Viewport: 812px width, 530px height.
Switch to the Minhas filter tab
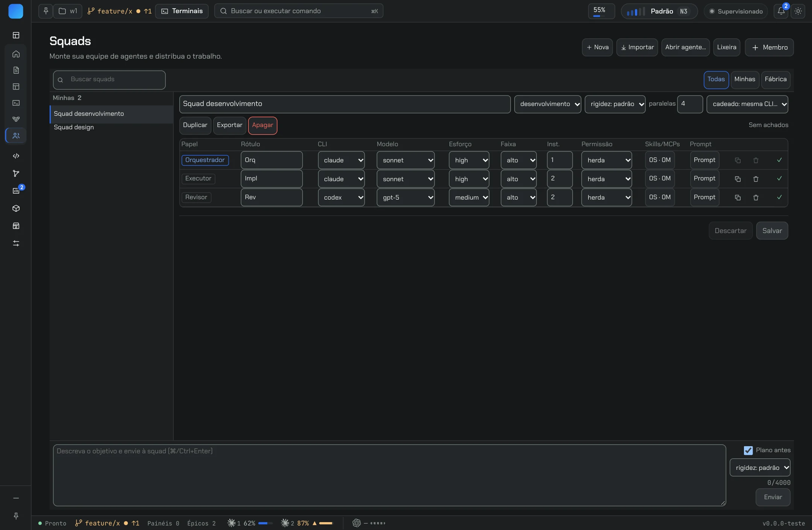point(744,79)
